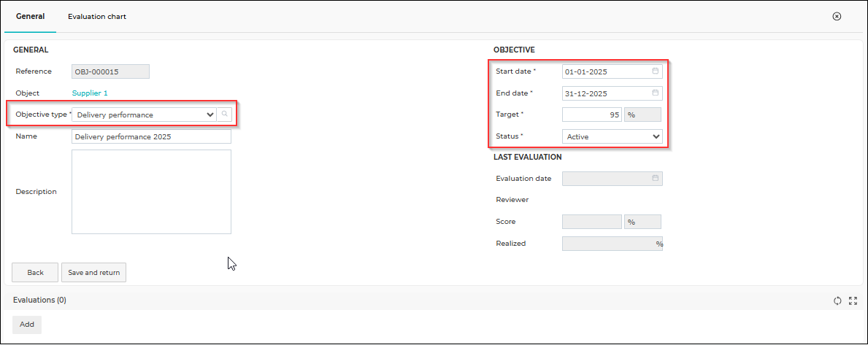Click the Score value field
Viewport: 868px width, 345px height.
592,222
